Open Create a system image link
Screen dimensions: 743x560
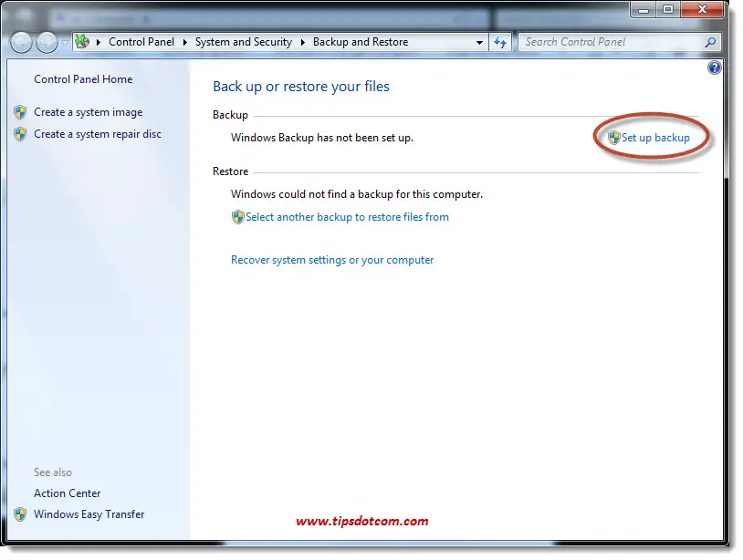point(89,112)
